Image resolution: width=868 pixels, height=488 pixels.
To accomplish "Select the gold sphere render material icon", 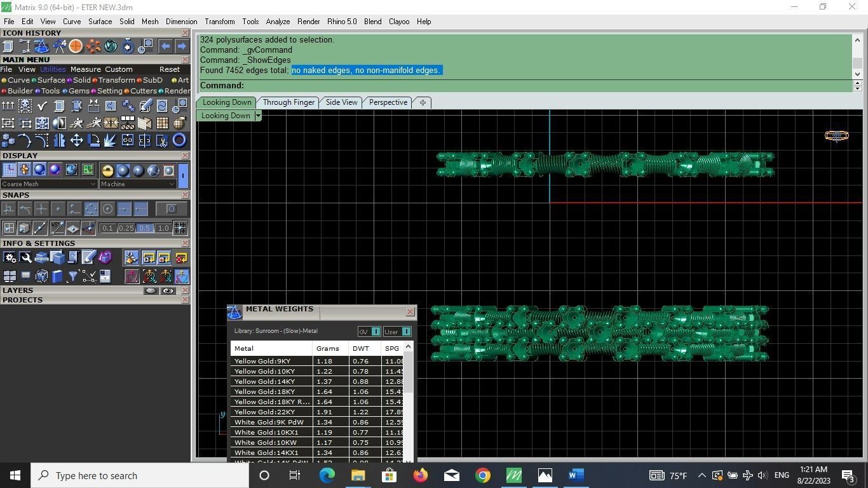I will click(107, 170).
